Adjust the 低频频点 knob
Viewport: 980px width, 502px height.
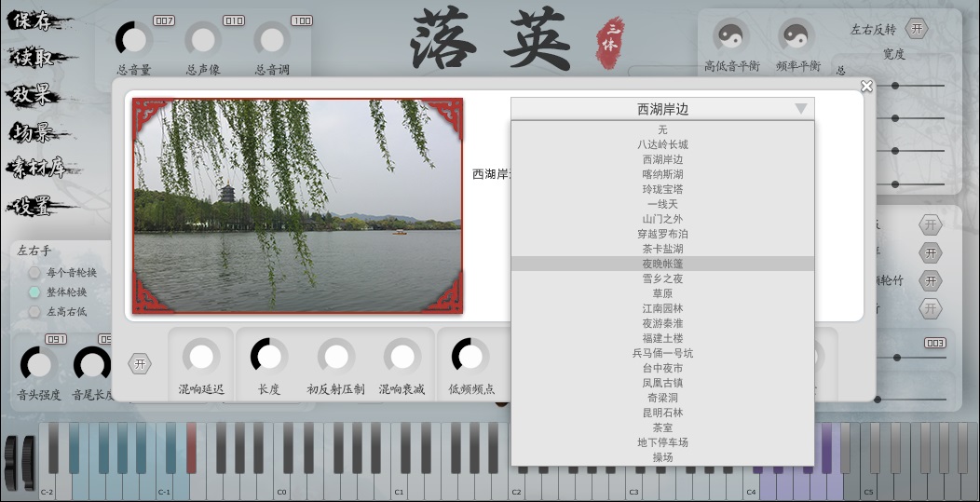coord(470,357)
